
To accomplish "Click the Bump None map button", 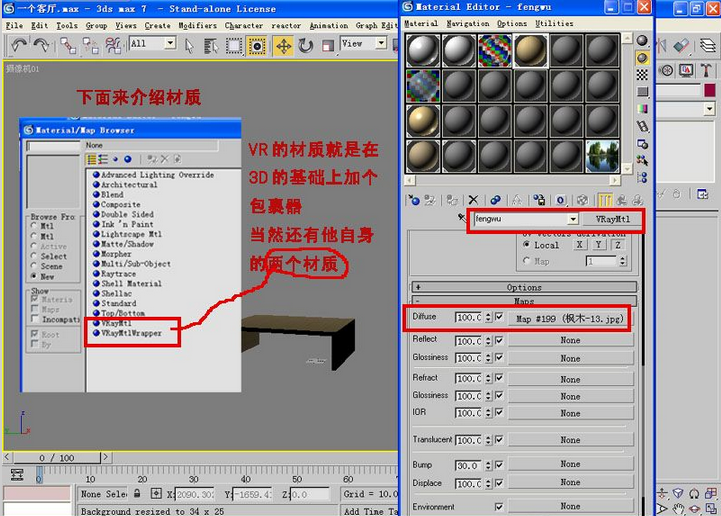I will click(570, 464).
